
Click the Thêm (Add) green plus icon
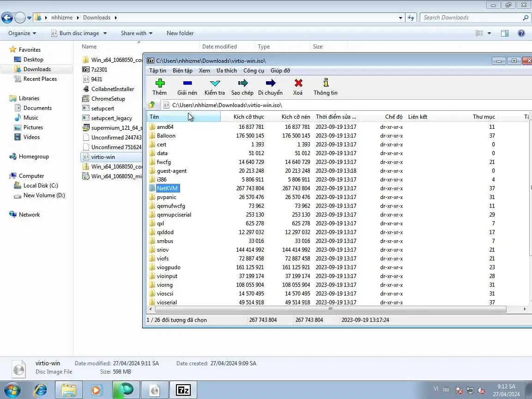(x=160, y=83)
